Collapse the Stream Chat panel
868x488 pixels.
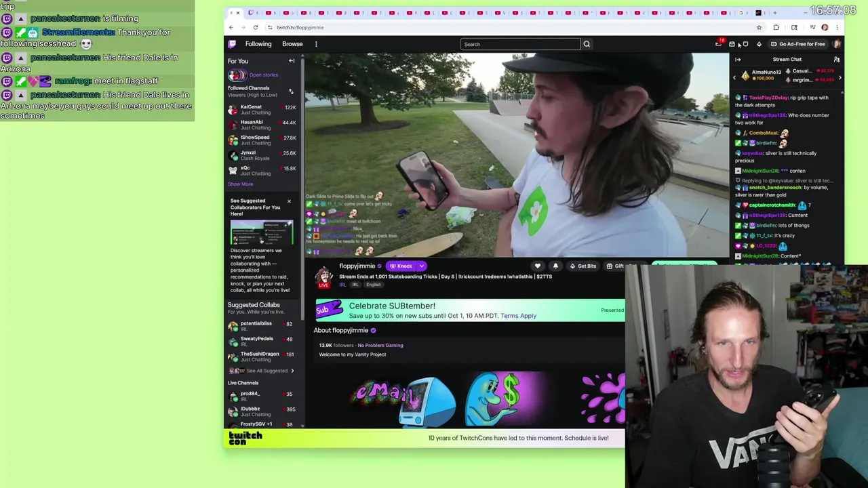click(738, 60)
